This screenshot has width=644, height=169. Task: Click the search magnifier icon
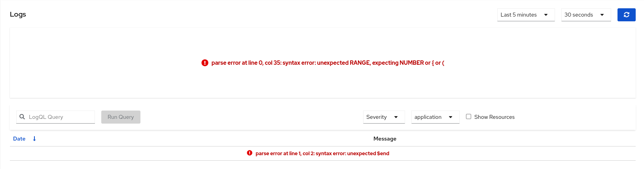[x=22, y=117]
